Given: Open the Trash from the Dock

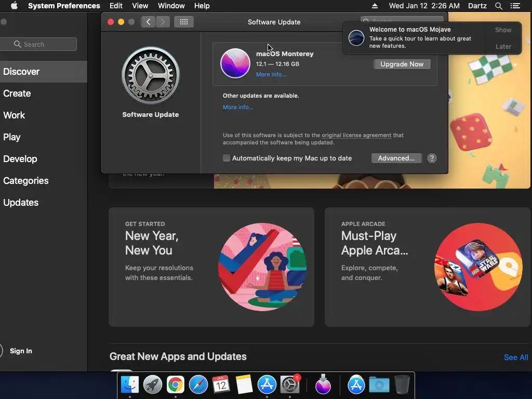Looking at the screenshot, I should tap(402, 385).
